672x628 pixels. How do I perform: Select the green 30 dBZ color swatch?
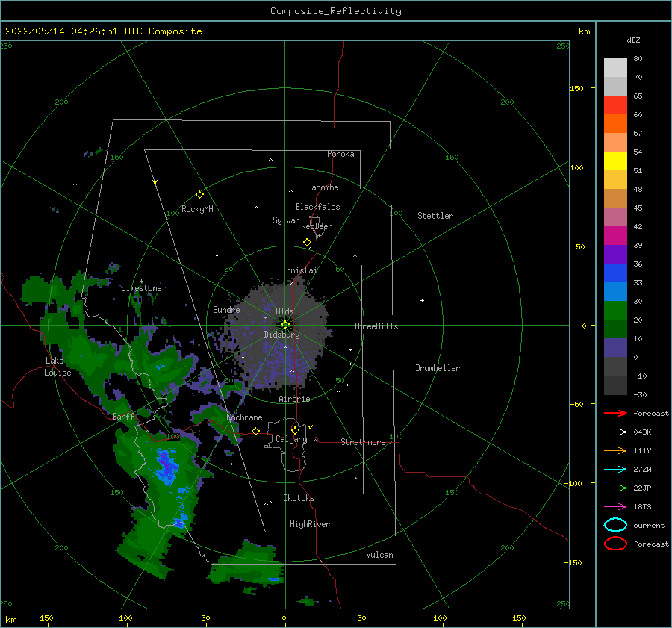click(x=615, y=310)
